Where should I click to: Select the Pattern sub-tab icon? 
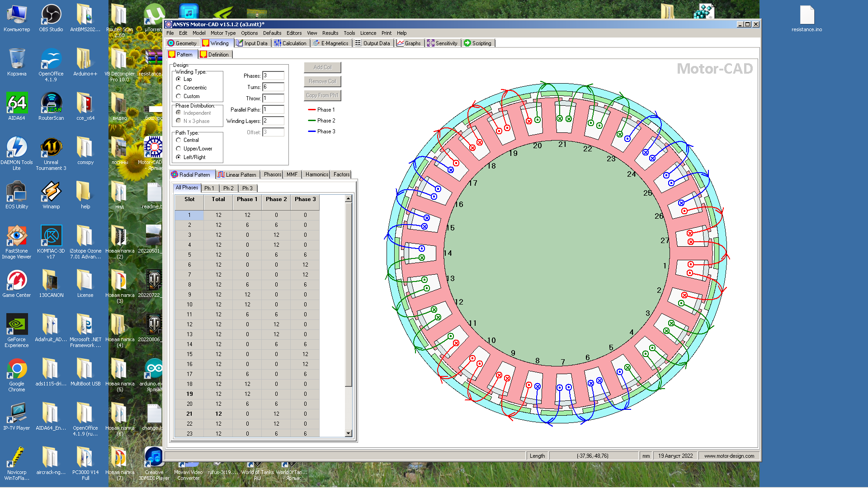click(172, 55)
